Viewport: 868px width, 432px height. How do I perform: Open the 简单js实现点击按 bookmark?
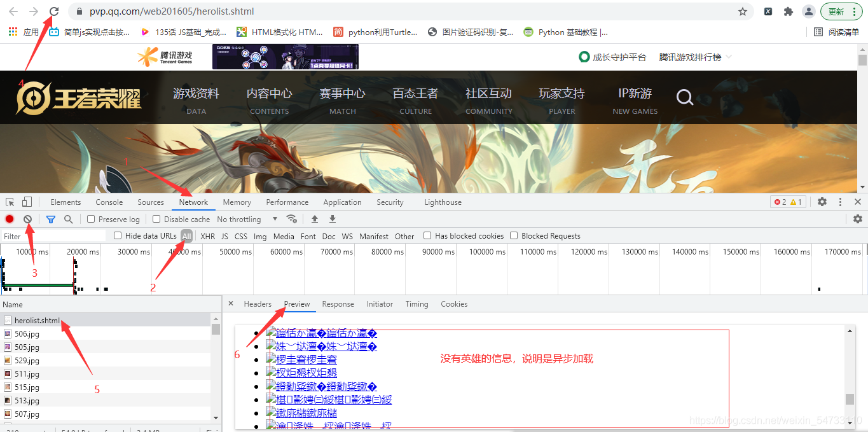90,32
